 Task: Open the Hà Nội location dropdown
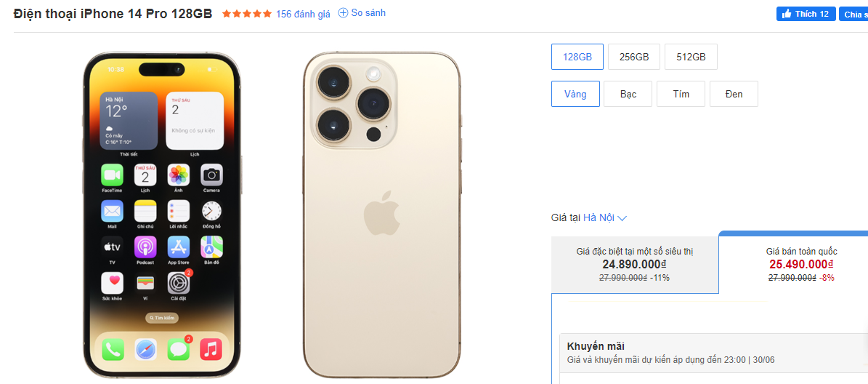[599, 217]
